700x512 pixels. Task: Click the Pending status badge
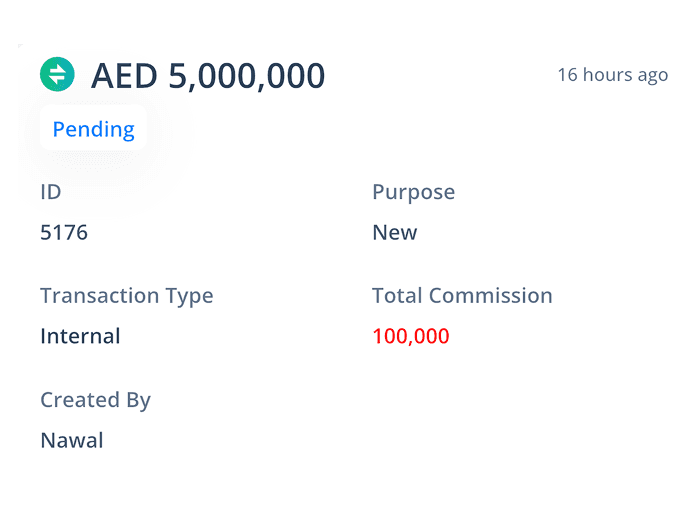coord(93,129)
